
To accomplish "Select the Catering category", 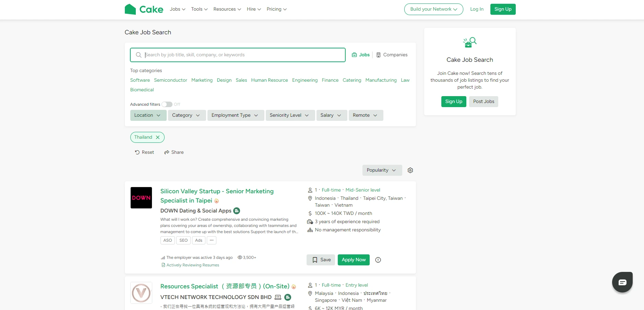I will [352, 80].
